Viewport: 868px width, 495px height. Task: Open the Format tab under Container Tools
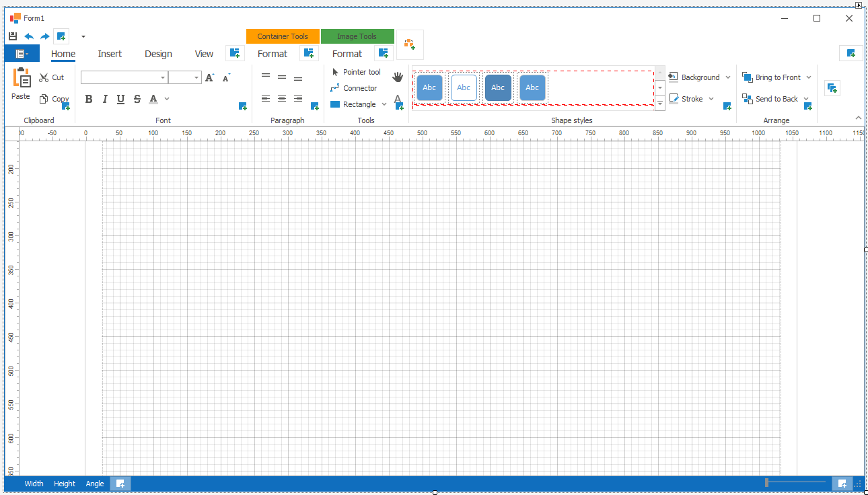coord(273,54)
